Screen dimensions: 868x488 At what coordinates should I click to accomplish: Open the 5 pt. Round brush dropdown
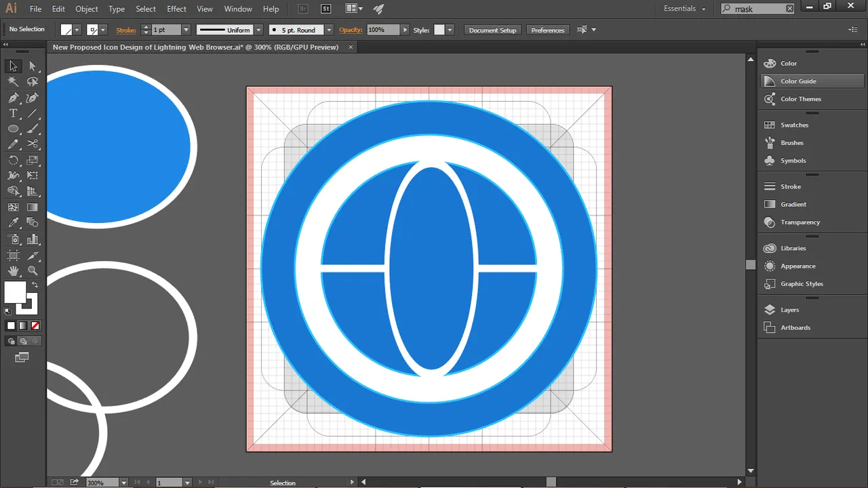click(329, 30)
